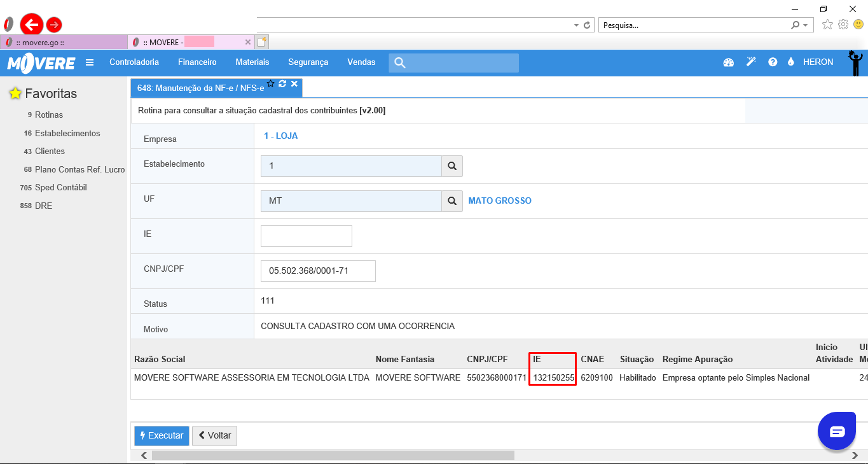
Task: Open Clientes in Favoritas sidebar
Action: tap(50, 151)
